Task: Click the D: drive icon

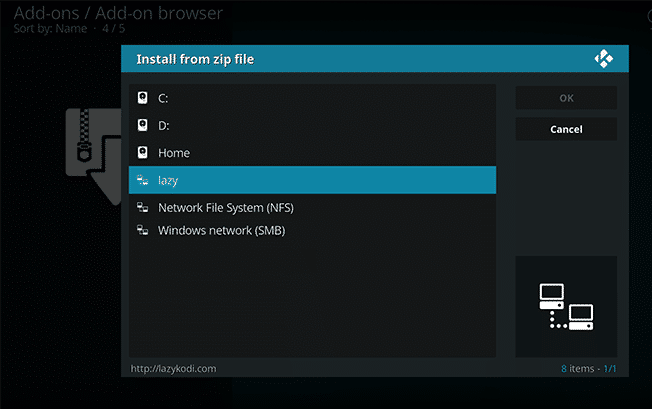Action: point(143,126)
